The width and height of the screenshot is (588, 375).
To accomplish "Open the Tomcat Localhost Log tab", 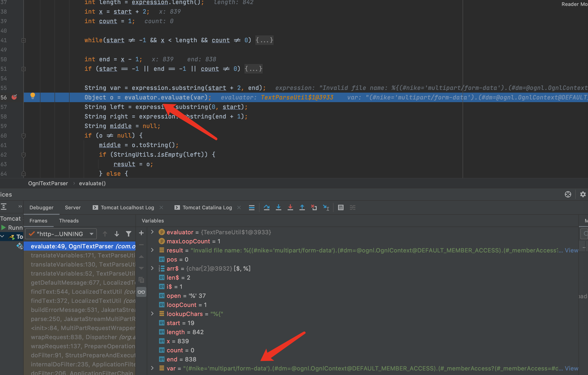I will tap(127, 207).
